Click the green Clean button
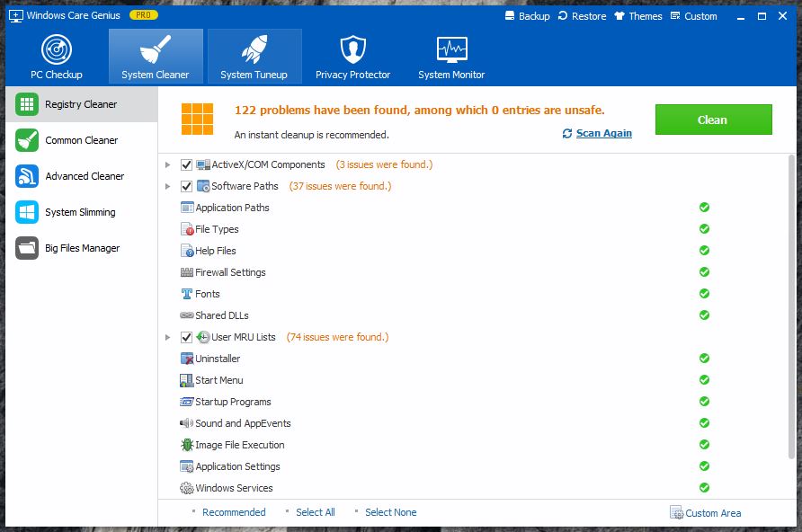 [714, 120]
